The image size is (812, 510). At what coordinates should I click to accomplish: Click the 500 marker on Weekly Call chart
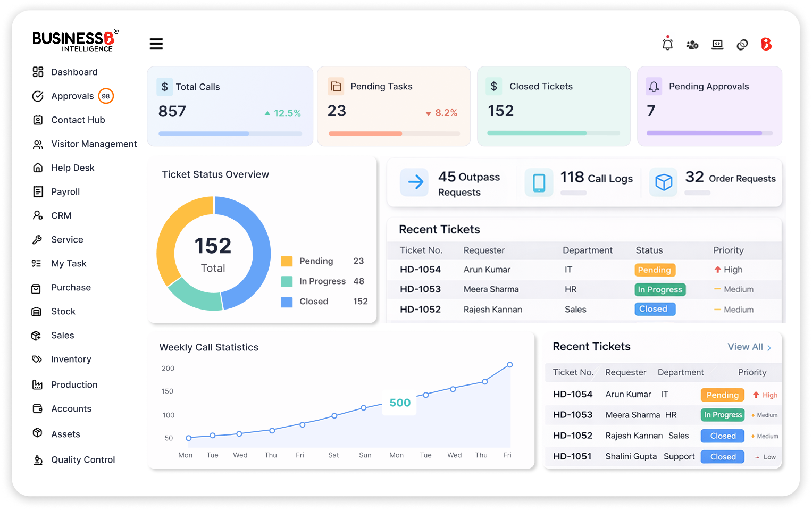click(399, 403)
